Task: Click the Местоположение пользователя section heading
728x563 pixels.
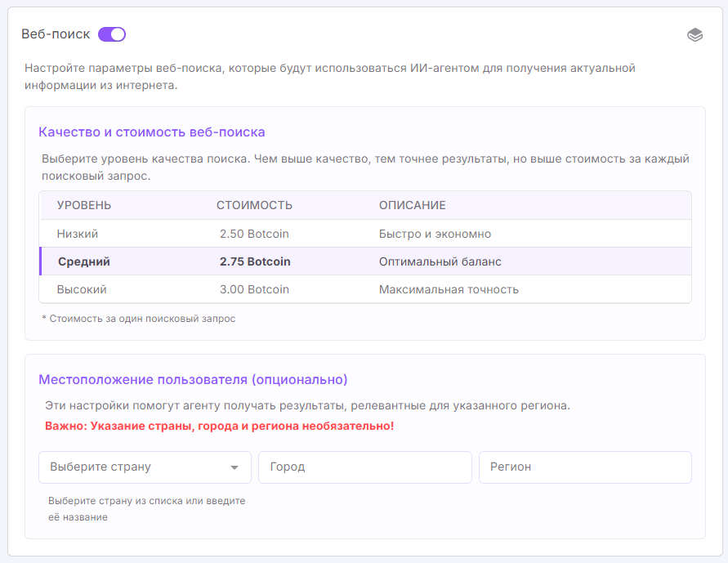Action: (x=193, y=379)
